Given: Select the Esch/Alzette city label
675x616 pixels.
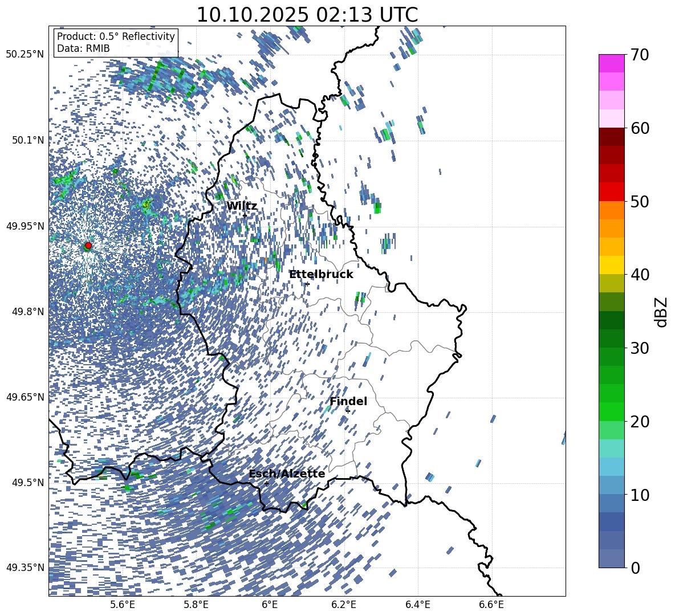Looking at the screenshot, I should [x=287, y=474].
